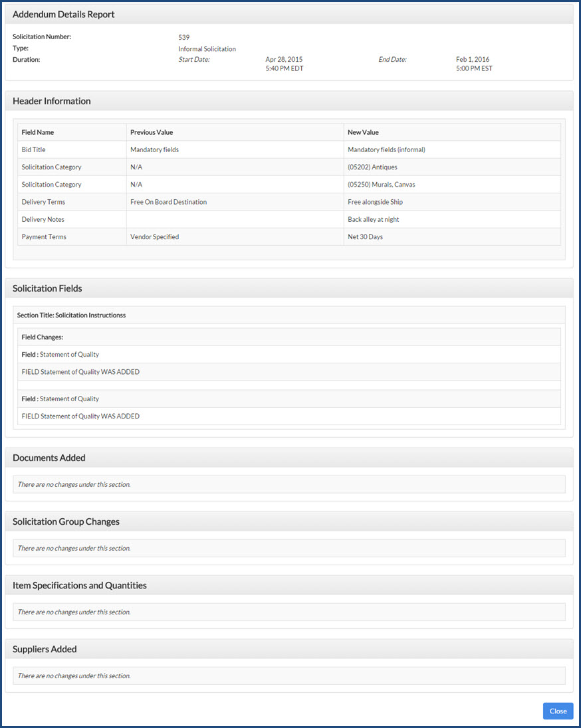Click the Addendum Details Report header
This screenshot has height=728, width=581.
coord(64,14)
